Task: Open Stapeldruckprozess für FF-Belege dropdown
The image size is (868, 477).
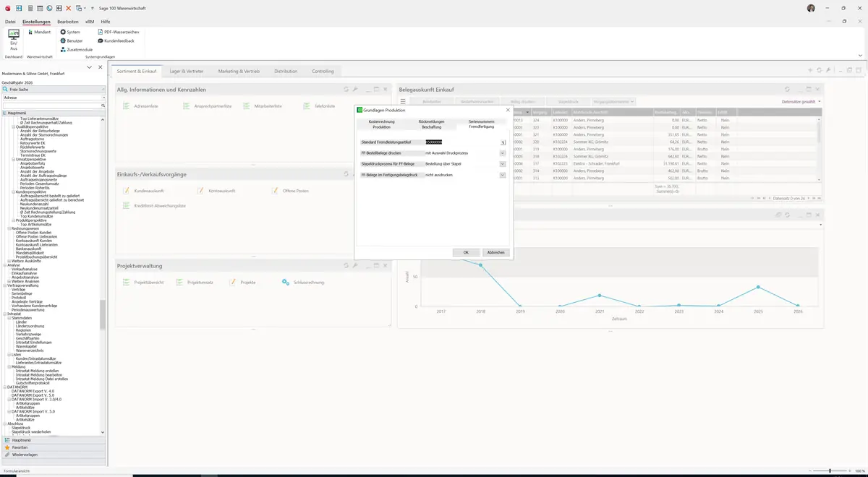Action: coord(503,164)
